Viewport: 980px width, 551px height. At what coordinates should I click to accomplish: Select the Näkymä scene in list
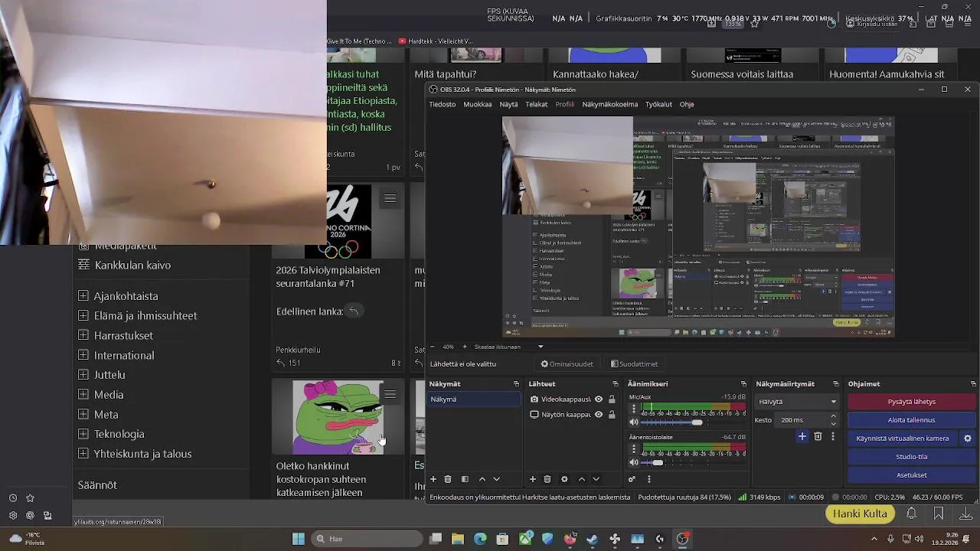[x=474, y=399]
